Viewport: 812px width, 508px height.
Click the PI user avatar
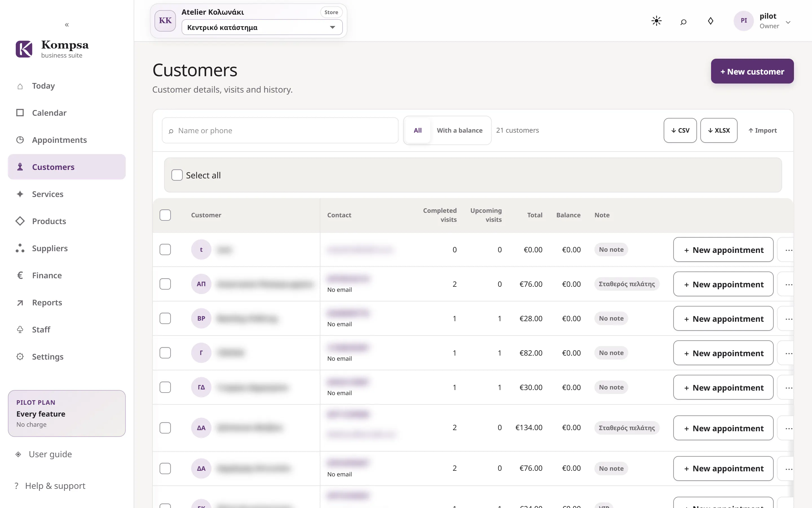point(743,21)
